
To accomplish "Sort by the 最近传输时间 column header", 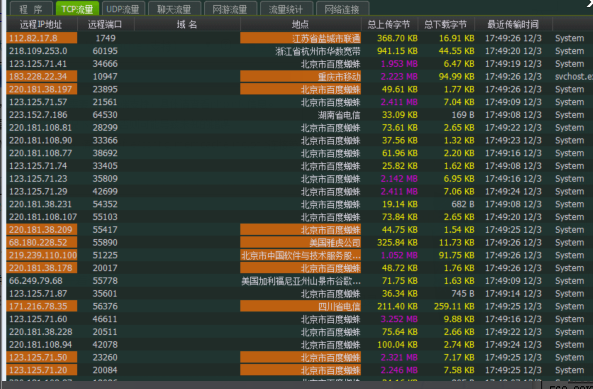I will tap(513, 25).
